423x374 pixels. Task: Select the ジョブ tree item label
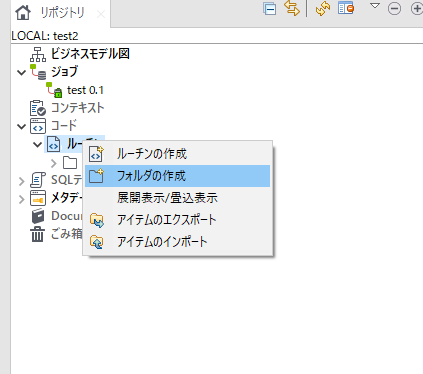(64, 72)
